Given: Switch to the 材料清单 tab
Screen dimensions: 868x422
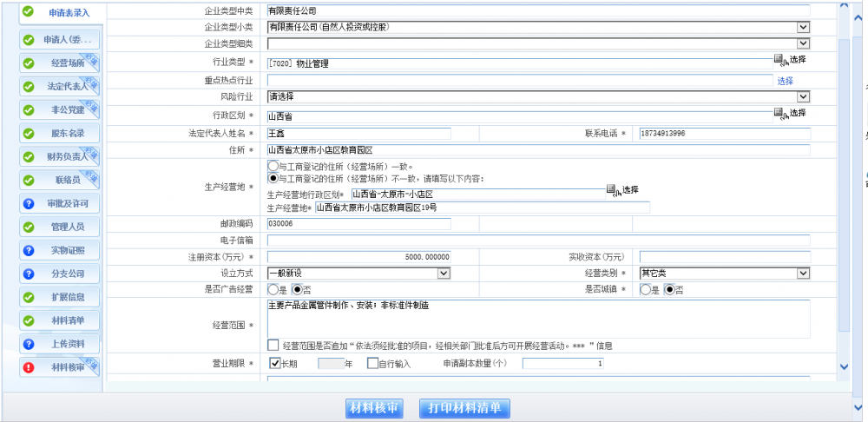Looking at the screenshot, I should (x=59, y=320).
